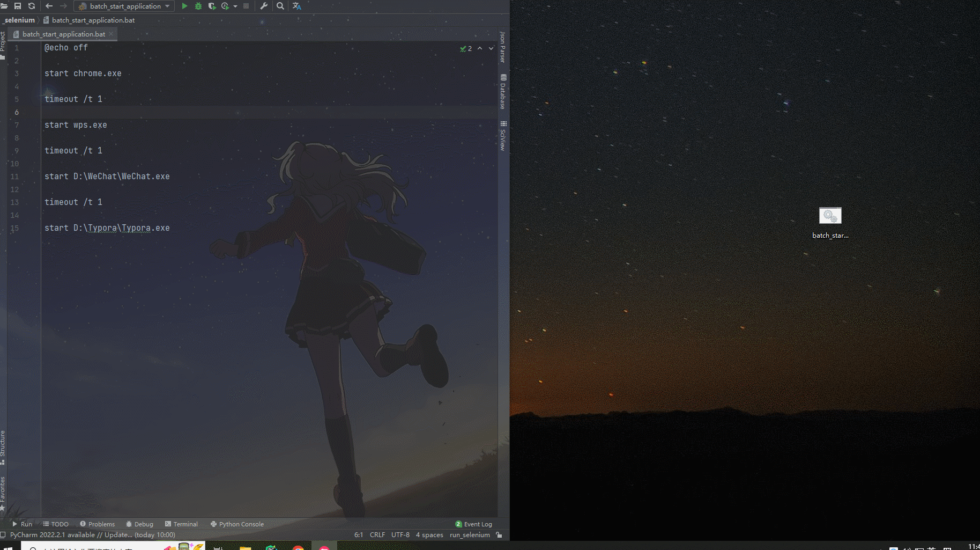Open the Problems tool window
This screenshot has width=980, height=550.
[x=97, y=524]
